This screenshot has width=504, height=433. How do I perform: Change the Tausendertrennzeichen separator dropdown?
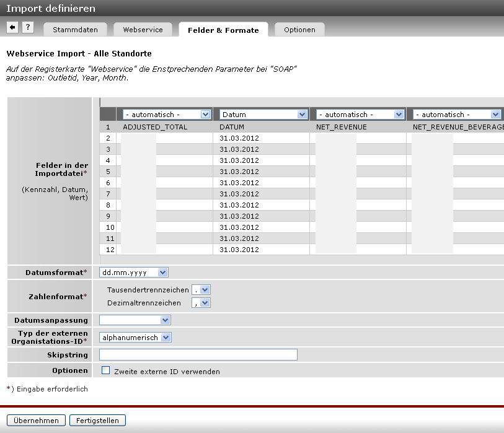pyautogui.click(x=201, y=290)
